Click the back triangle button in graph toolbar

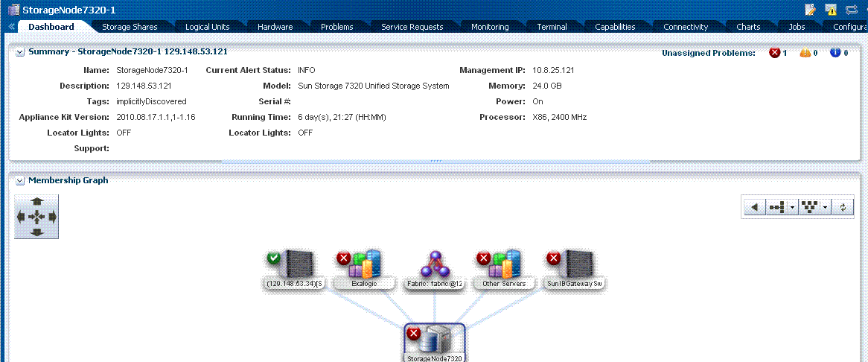[753, 207]
